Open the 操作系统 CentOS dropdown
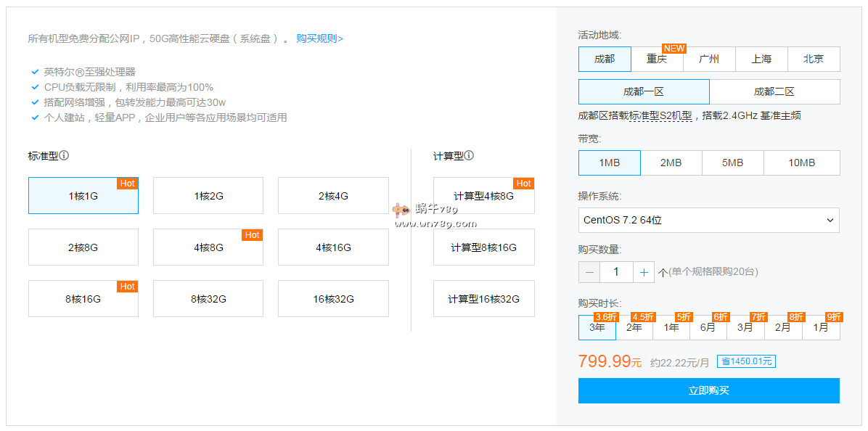868x431 pixels. pos(708,220)
